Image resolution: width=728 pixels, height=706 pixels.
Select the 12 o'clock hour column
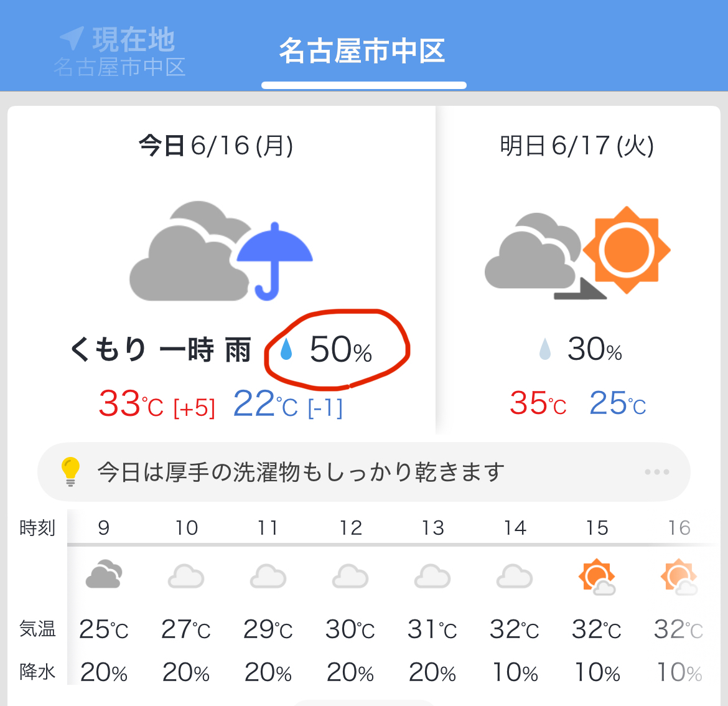tap(350, 599)
